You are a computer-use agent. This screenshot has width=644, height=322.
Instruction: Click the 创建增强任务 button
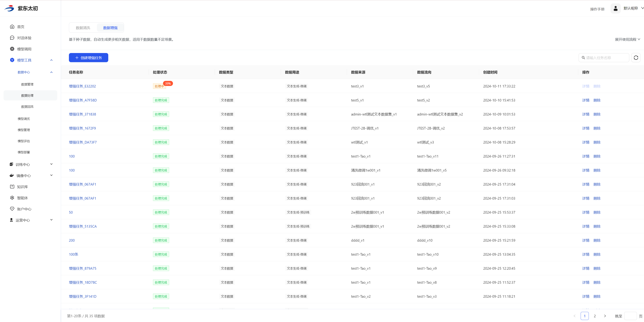(x=89, y=58)
